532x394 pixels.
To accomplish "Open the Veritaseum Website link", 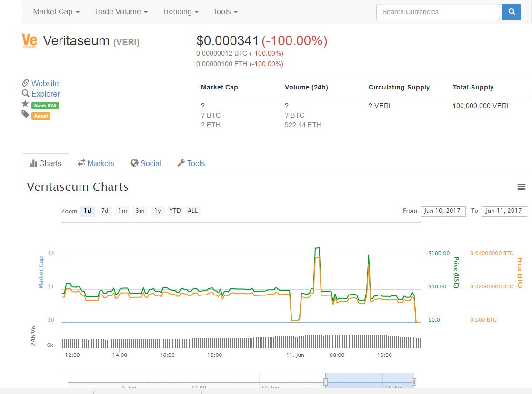I will pyautogui.click(x=45, y=83).
